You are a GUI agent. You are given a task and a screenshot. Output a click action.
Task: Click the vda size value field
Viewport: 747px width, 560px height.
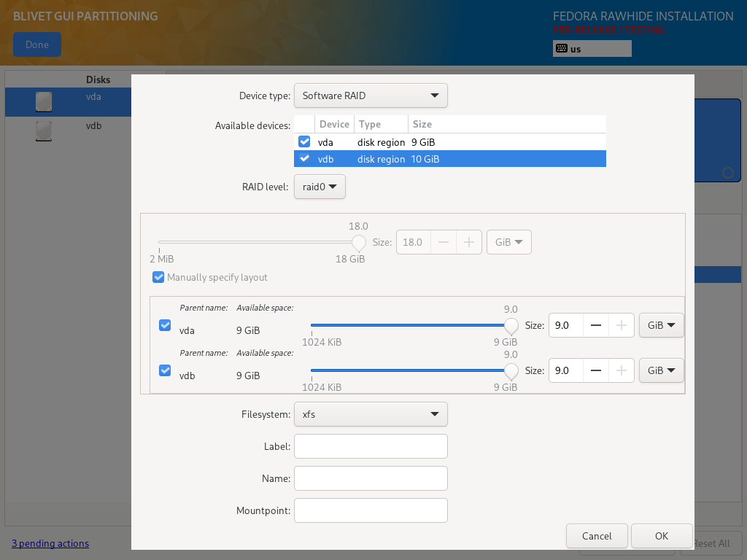566,325
